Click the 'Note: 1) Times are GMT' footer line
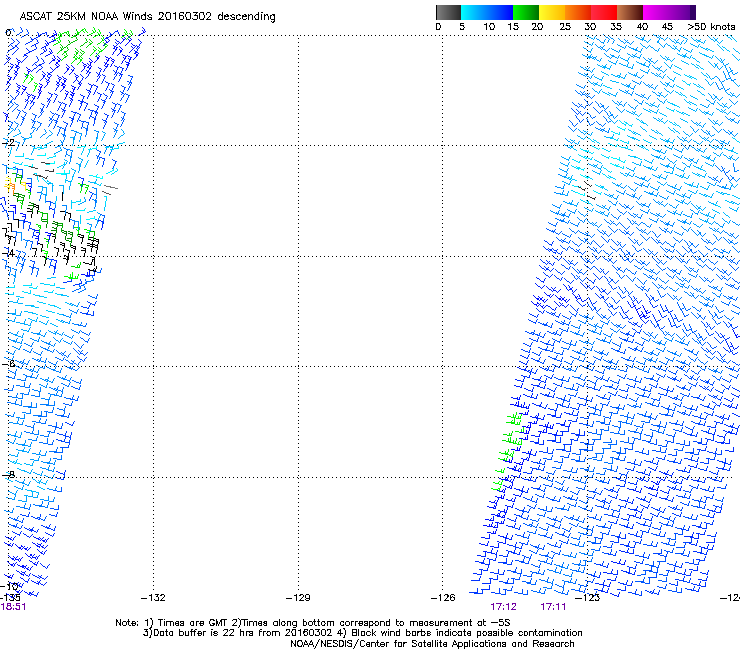Image resolution: width=740 pixels, height=650 pixels. coord(312,623)
